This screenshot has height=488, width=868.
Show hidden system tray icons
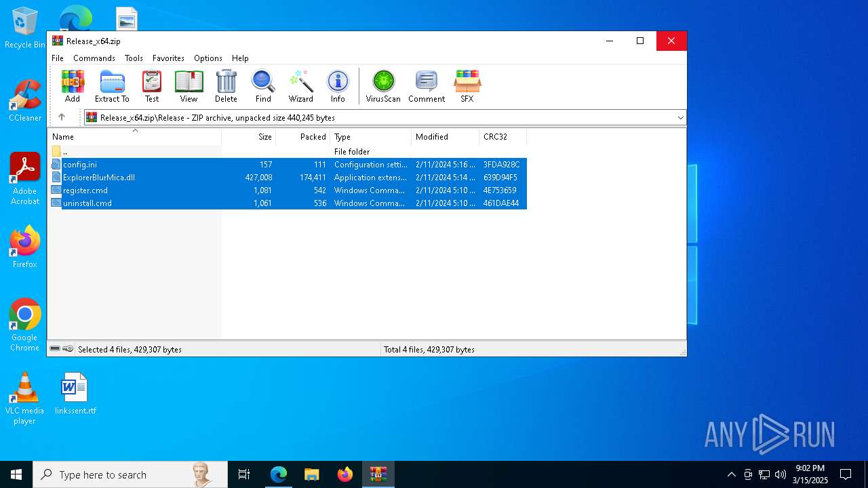coord(731,474)
